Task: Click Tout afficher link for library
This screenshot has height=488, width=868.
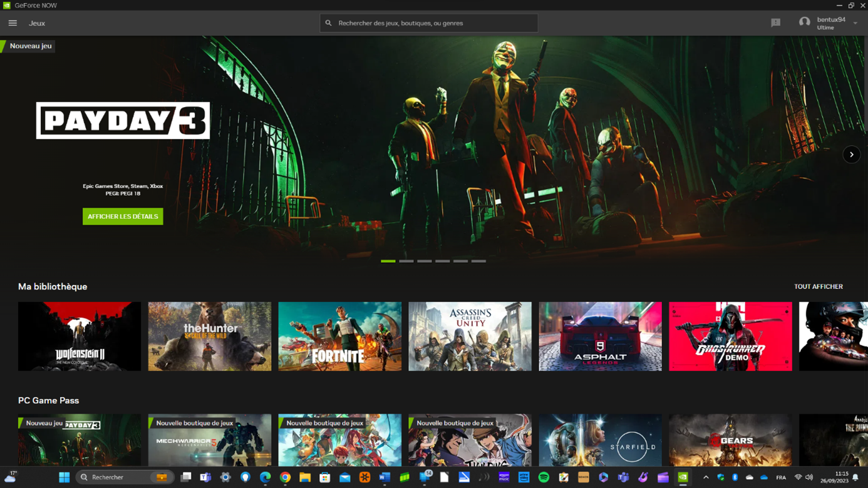Action: 818,287
